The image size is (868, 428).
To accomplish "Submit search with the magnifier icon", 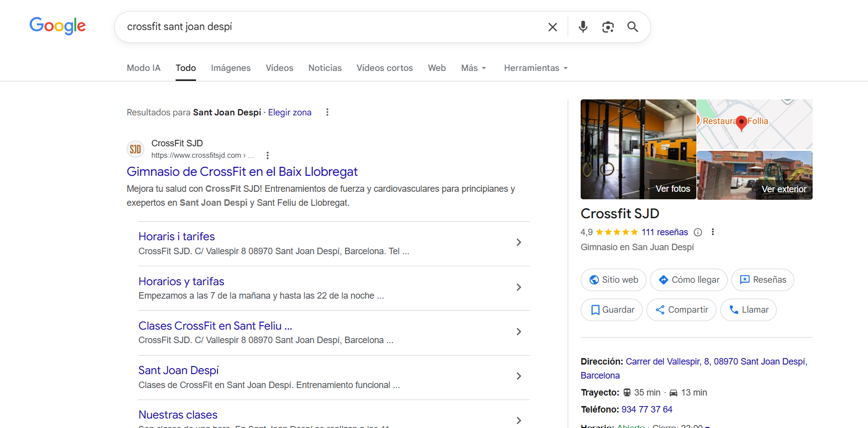I will pos(633,27).
